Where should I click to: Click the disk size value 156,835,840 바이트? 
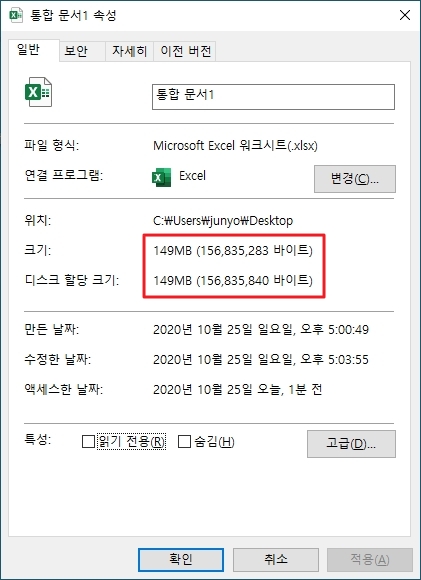point(256,280)
